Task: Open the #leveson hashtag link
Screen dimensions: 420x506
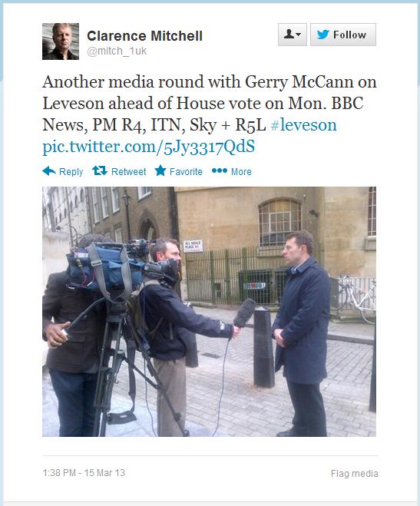Action: point(304,125)
